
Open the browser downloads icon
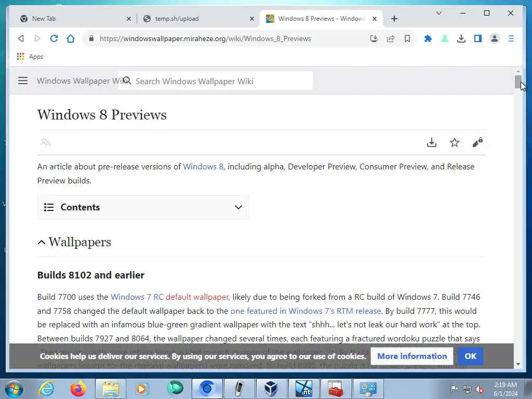[461, 38]
